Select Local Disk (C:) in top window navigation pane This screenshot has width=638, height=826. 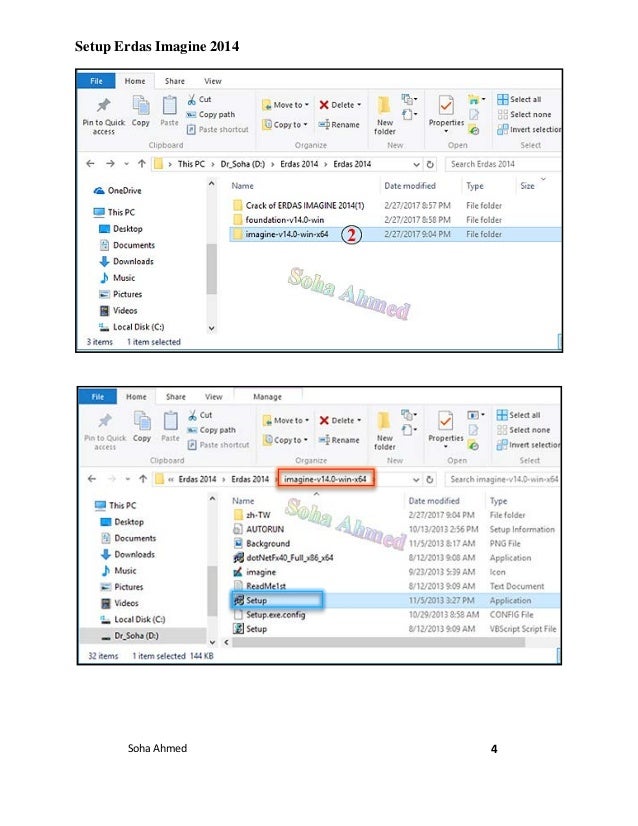[132, 327]
